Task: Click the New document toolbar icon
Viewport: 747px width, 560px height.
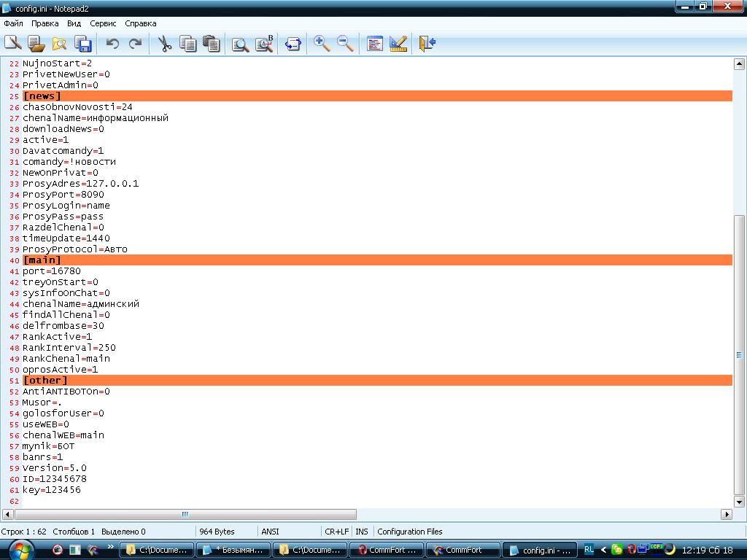Action: [x=13, y=44]
